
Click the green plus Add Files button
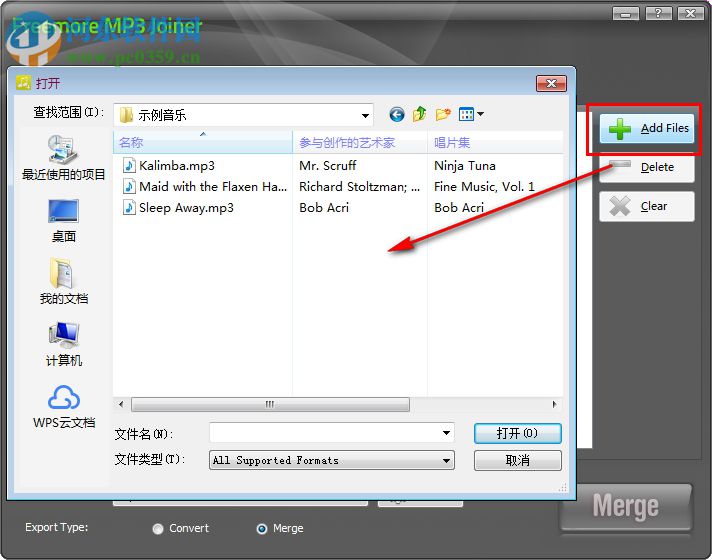click(647, 129)
